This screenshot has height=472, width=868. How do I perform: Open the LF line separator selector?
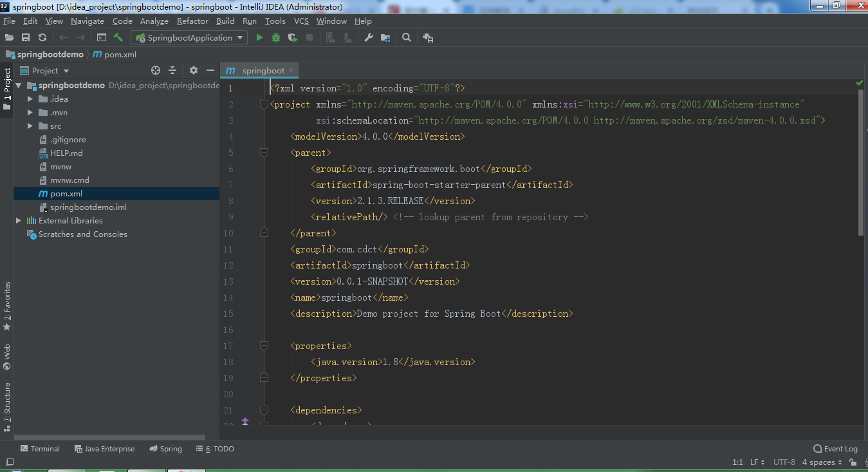(757, 462)
